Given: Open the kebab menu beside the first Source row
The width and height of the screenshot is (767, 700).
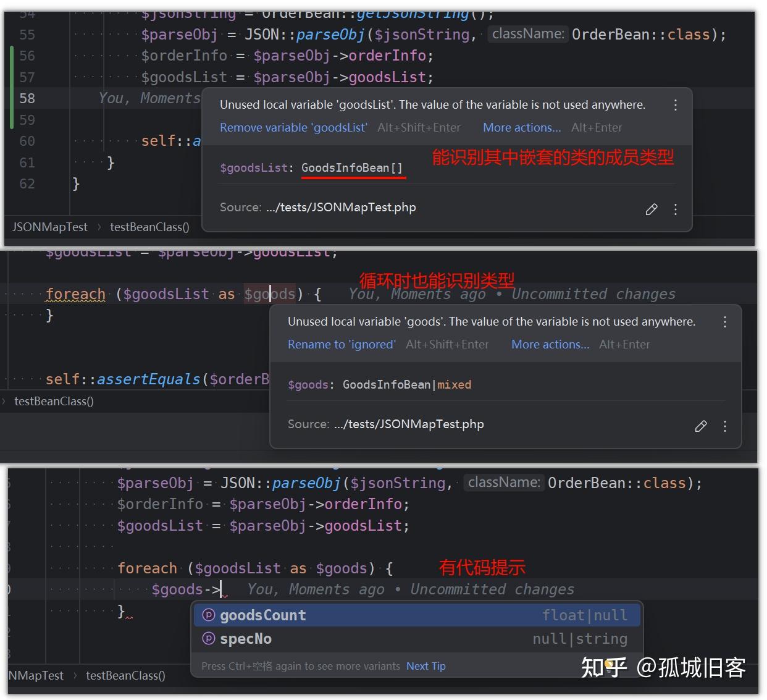Looking at the screenshot, I should coord(675,209).
